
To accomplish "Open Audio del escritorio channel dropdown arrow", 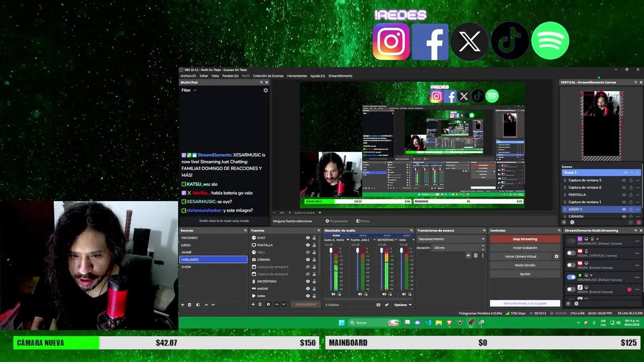I will pos(347,240).
